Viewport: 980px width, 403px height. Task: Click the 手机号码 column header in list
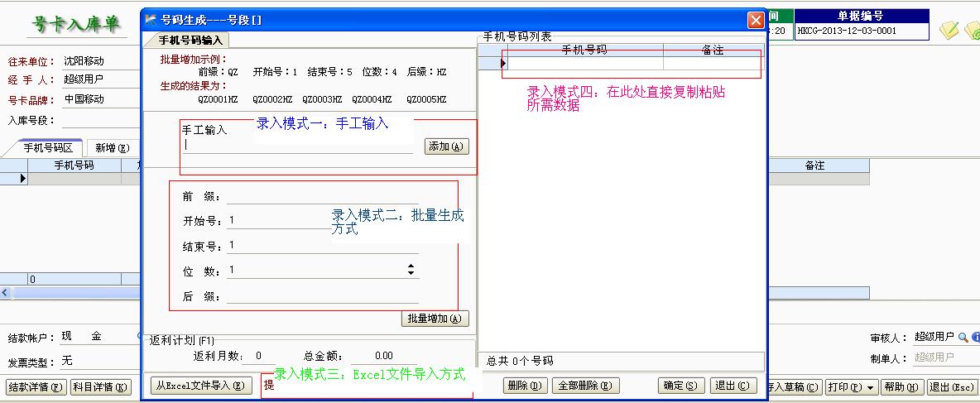pos(584,50)
